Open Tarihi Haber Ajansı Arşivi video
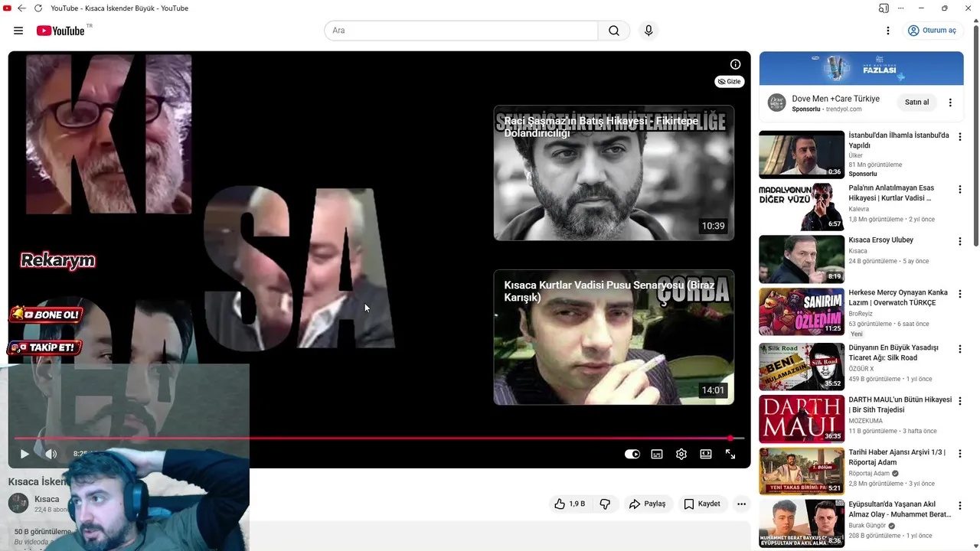The image size is (980, 551). coord(897,457)
